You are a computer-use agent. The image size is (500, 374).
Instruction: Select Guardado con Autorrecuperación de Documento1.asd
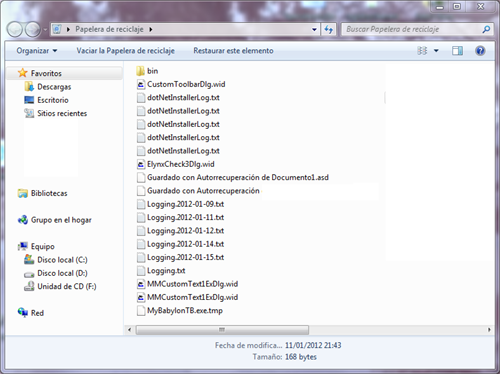tap(238, 178)
